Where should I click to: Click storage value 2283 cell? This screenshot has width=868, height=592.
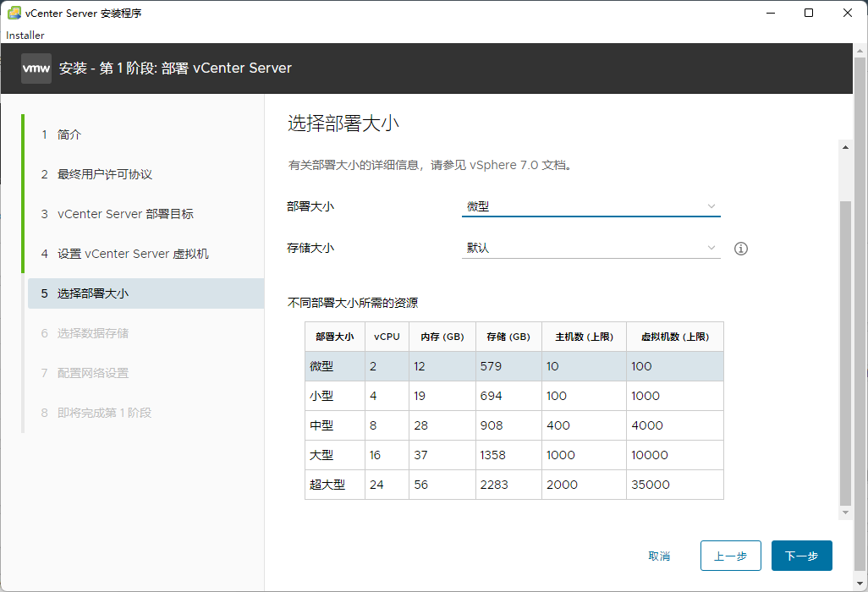tap(508, 485)
